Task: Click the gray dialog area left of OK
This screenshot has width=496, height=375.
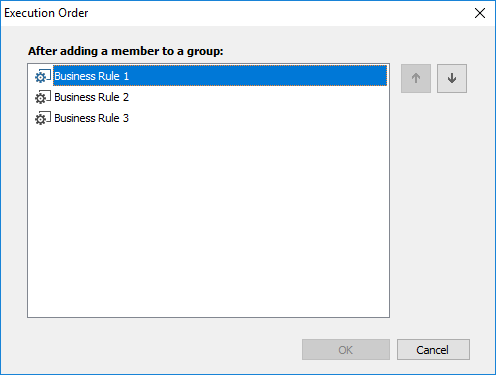Action: coord(163,350)
